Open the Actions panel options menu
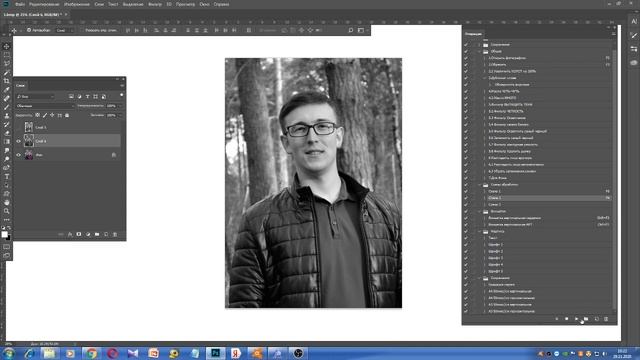 [613, 34]
